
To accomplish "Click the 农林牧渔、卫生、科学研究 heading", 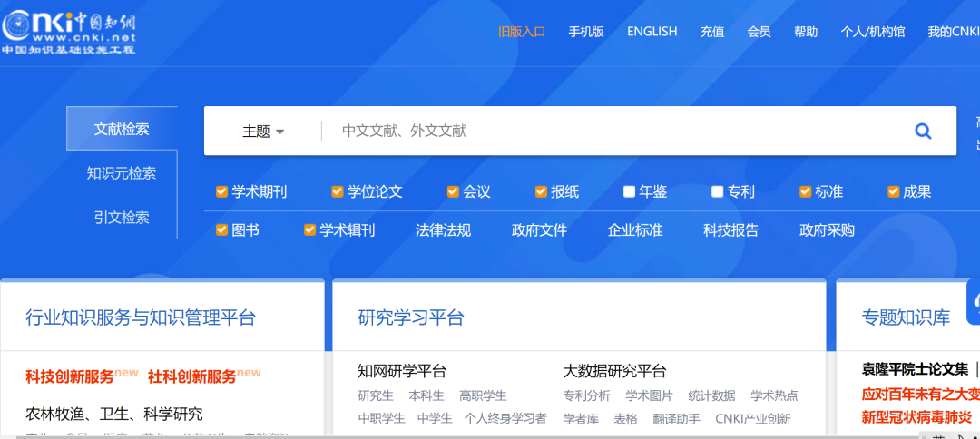I will [114, 414].
